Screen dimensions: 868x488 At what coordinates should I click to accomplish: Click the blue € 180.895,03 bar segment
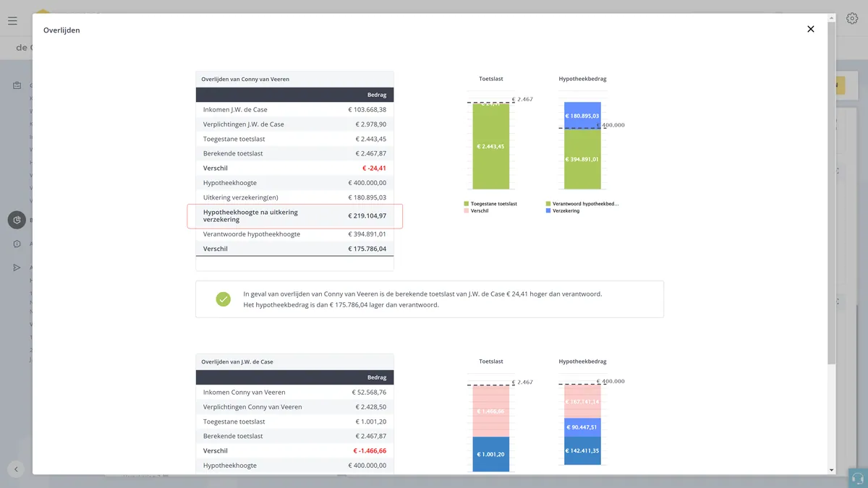click(x=582, y=115)
